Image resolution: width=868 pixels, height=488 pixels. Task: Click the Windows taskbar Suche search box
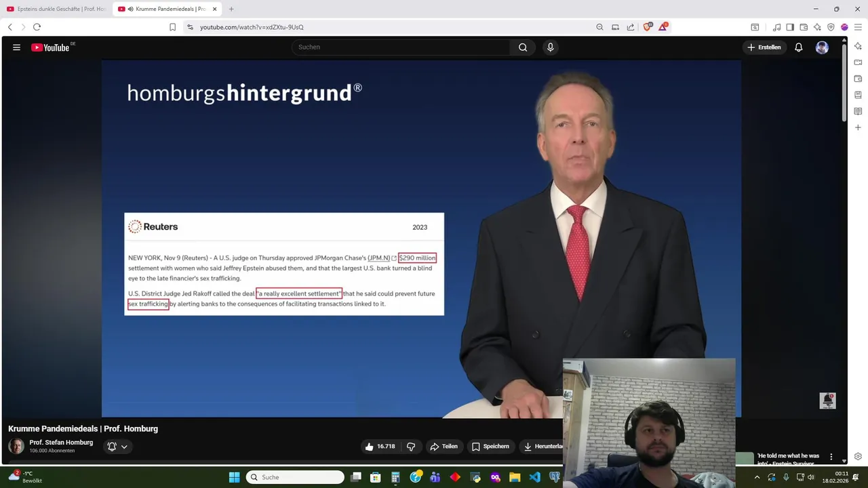point(295,477)
